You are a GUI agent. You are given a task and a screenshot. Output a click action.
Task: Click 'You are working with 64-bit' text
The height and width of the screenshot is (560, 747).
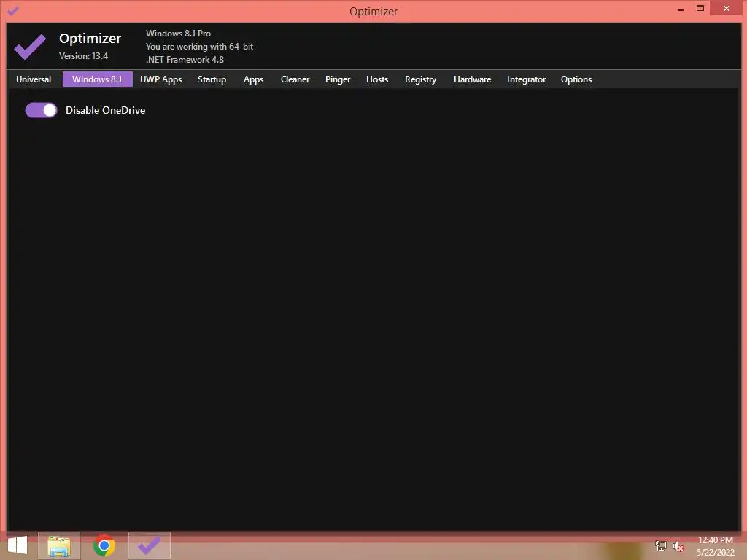[x=199, y=46]
